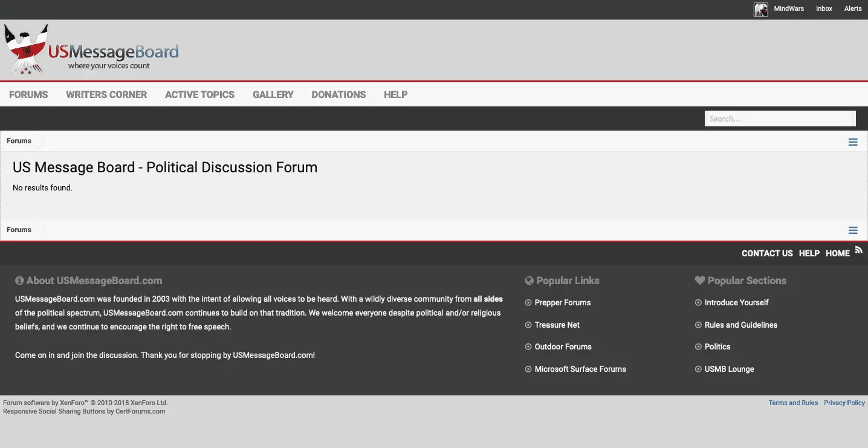Click the MindWars user avatar thumbnail
Screen dimensions: 868x448
pos(760,9)
